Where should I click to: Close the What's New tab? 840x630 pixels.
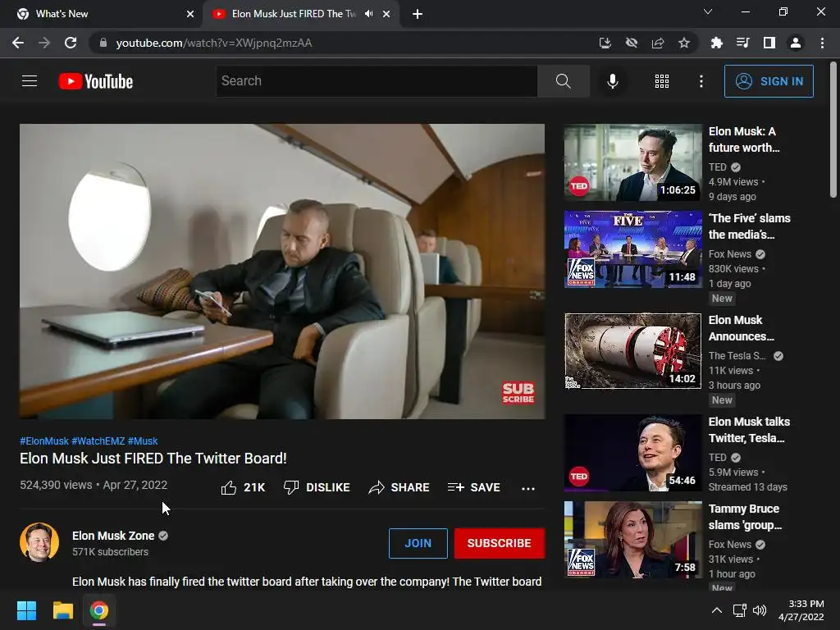(x=190, y=14)
